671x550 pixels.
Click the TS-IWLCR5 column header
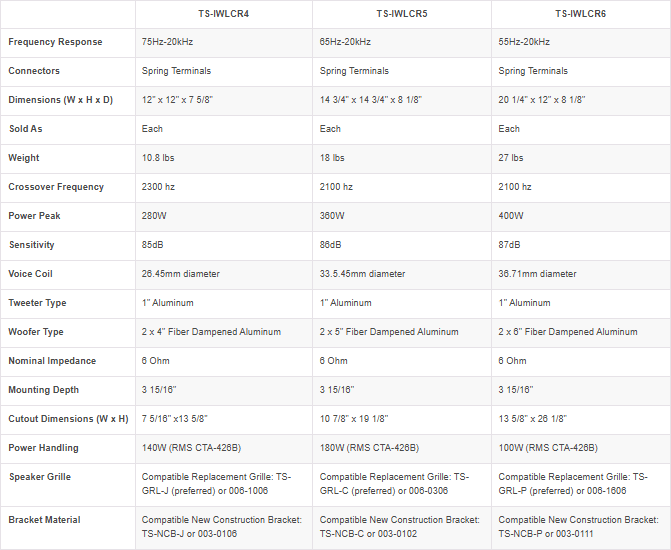[x=402, y=14]
